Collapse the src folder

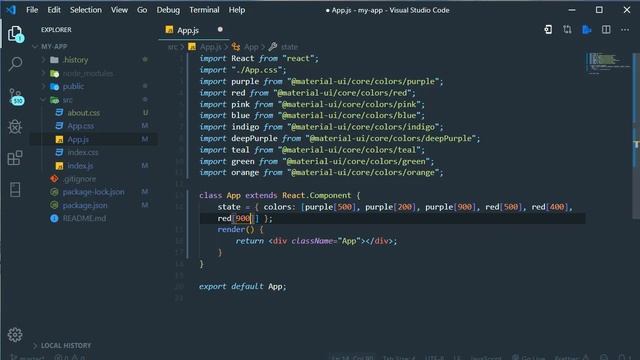click(x=43, y=100)
